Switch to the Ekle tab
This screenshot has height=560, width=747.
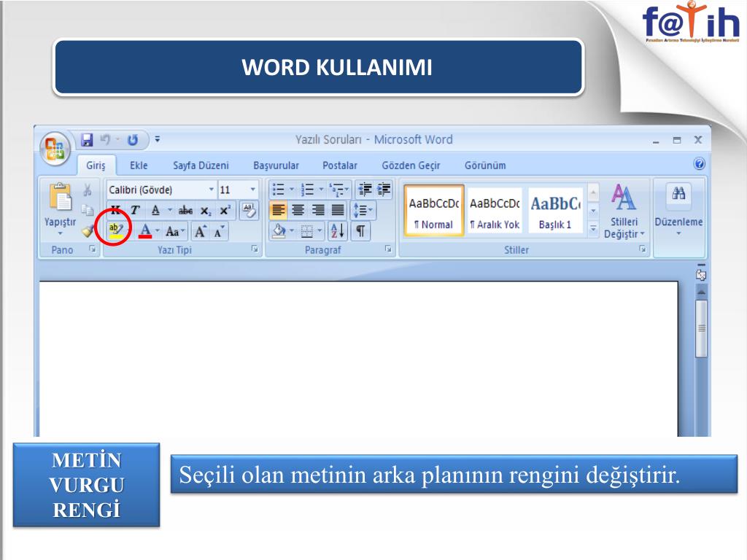(139, 166)
